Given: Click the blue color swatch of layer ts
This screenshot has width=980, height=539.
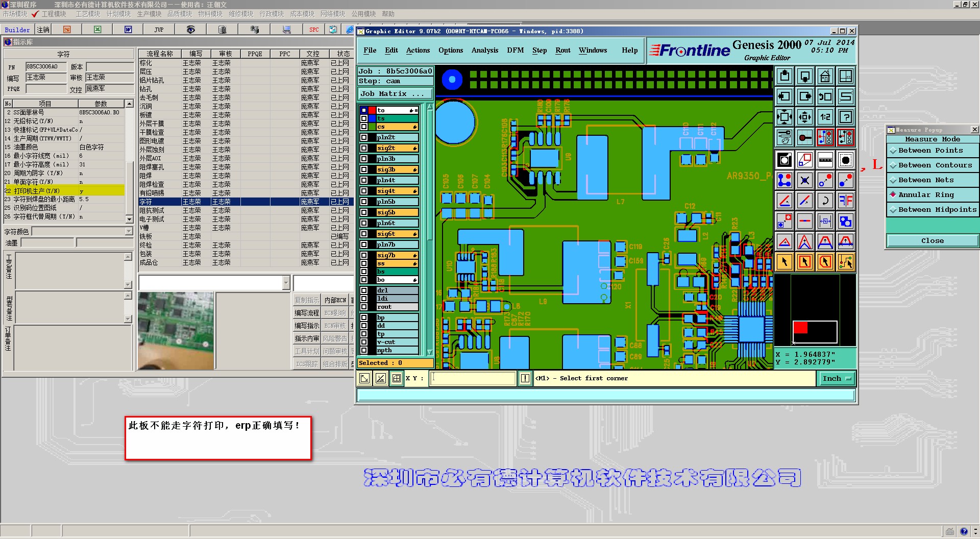Looking at the screenshot, I should [372, 118].
